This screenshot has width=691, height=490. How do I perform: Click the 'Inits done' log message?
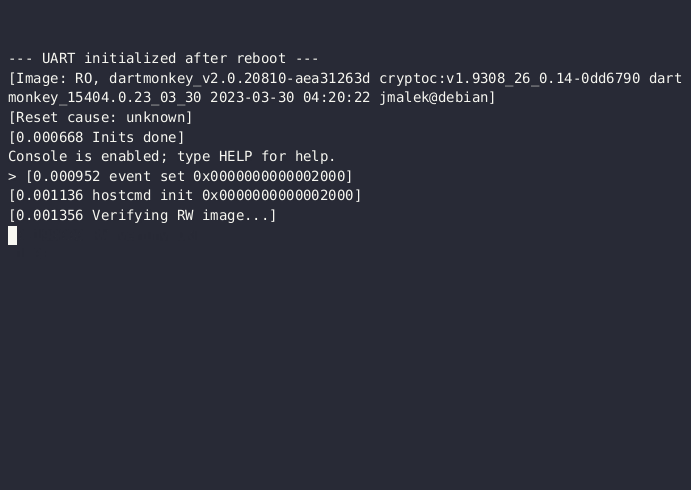134,137
